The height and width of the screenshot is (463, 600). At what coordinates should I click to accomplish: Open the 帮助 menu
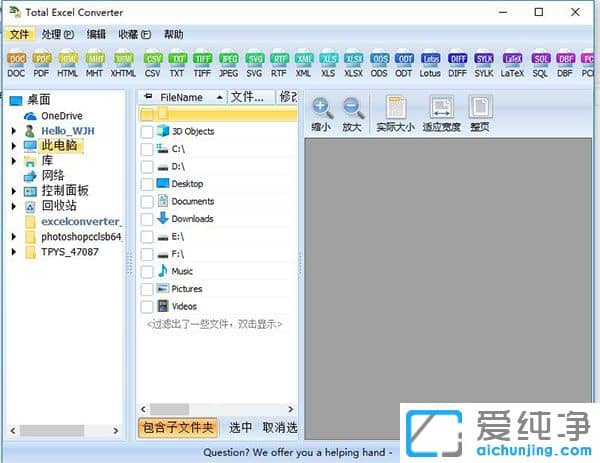pos(174,34)
